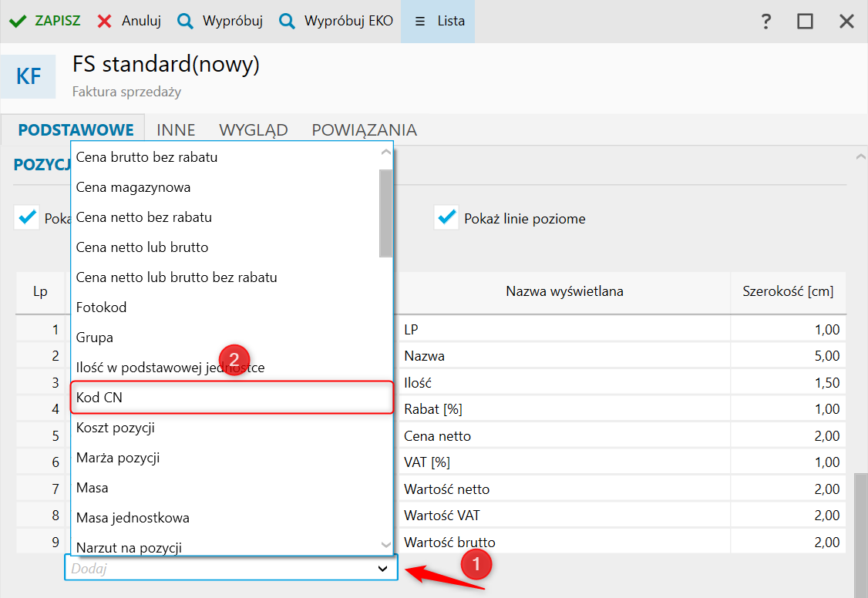Select Kod CN from the list
868x598 pixels.
point(232,397)
